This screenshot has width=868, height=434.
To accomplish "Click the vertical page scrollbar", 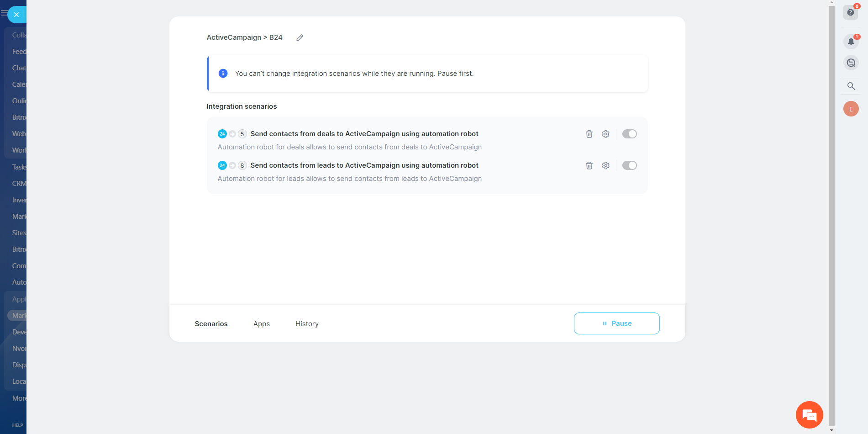I will coord(831,215).
